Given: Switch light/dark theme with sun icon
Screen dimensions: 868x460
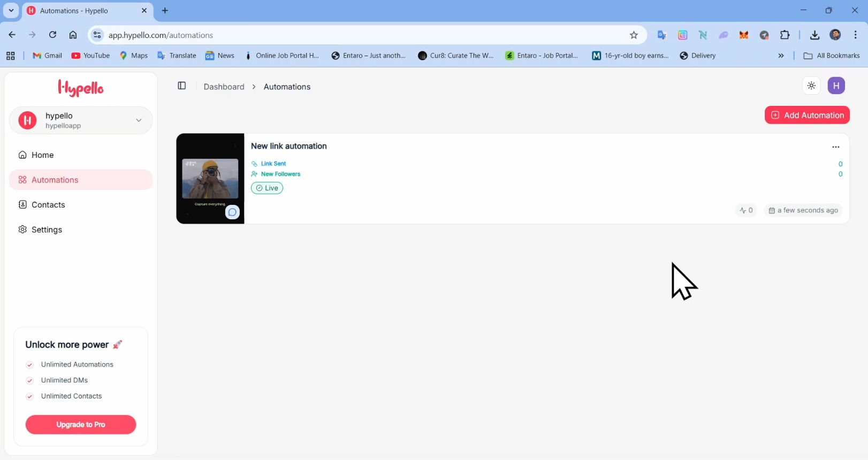Looking at the screenshot, I should [811, 86].
